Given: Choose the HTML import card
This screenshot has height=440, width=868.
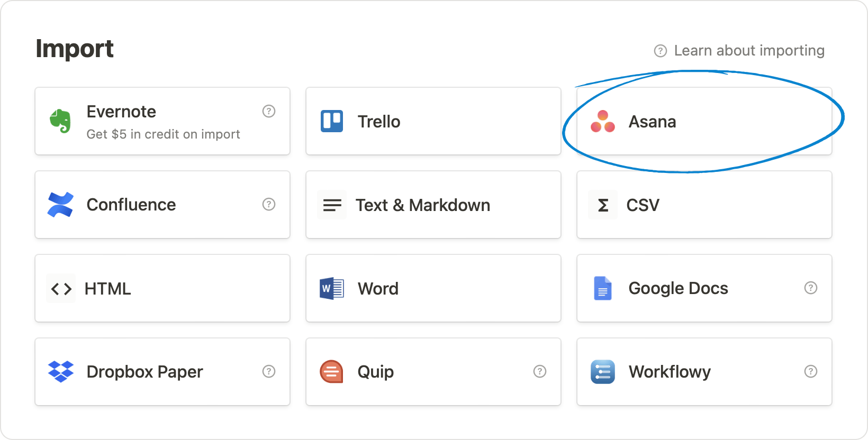Looking at the screenshot, I should [162, 289].
